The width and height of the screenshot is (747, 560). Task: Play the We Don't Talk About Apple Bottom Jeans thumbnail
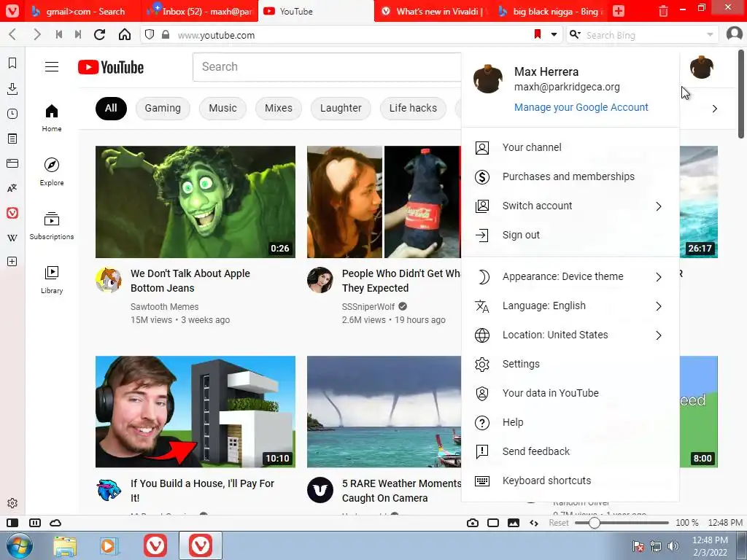(x=196, y=202)
